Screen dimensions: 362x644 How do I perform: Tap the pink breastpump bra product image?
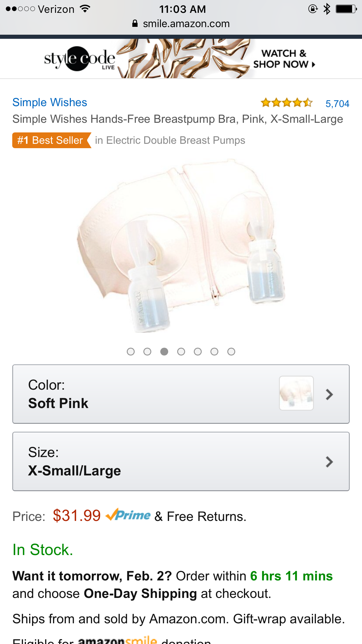coord(181,246)
